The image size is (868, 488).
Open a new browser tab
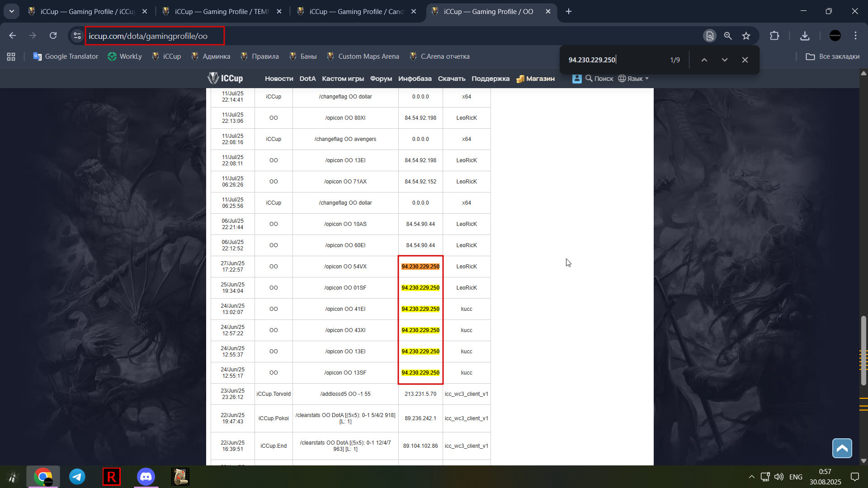tap(569, 11)
